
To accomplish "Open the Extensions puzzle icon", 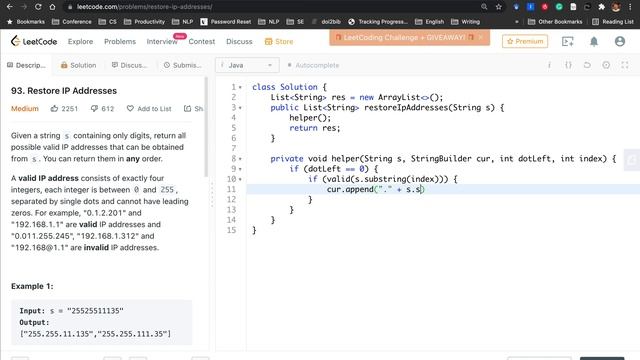I will [601, 7].
